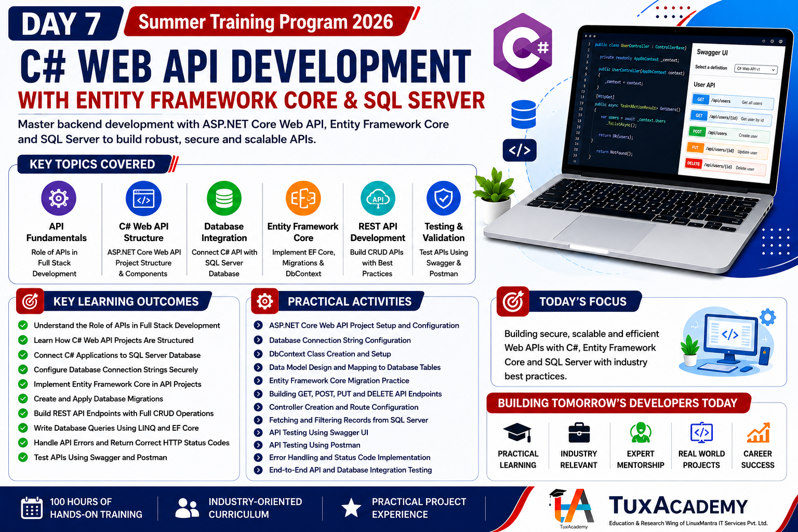Image resolution: width=798 pixels, height=532 pixels.
Task: Click the Education & Research Wing of LinuxMantra tagline
Action: click(688, 523)
